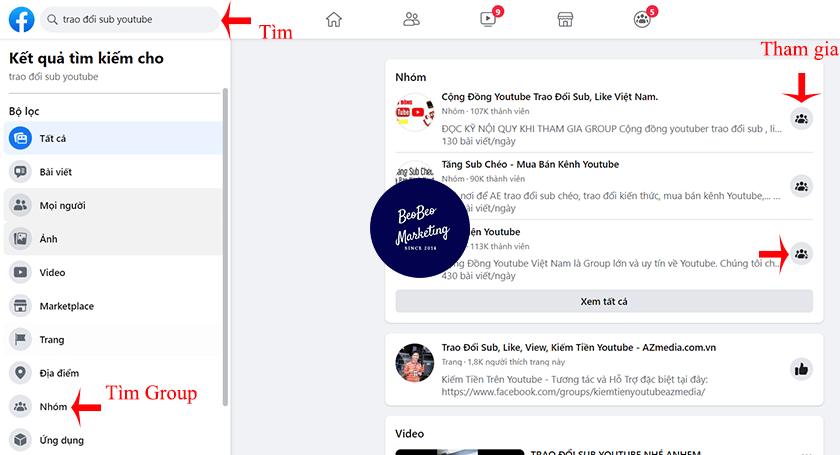
Task: Select the 'Mọi người' filter
Action: [x=113, y=205]
